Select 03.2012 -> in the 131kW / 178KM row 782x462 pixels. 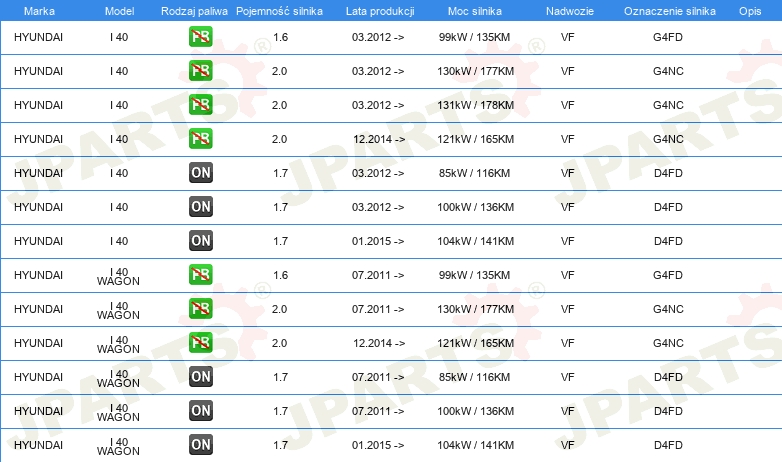(378, 105)
